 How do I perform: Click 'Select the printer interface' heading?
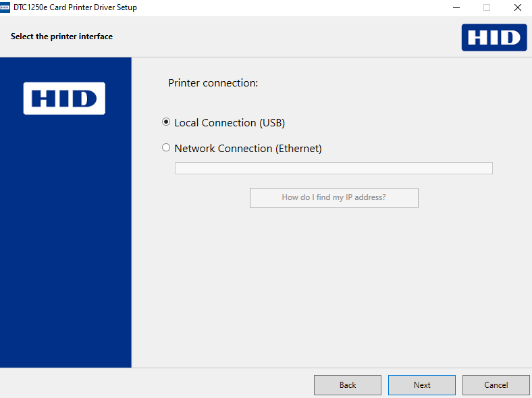pyautogui.click(x=61, y=36)
